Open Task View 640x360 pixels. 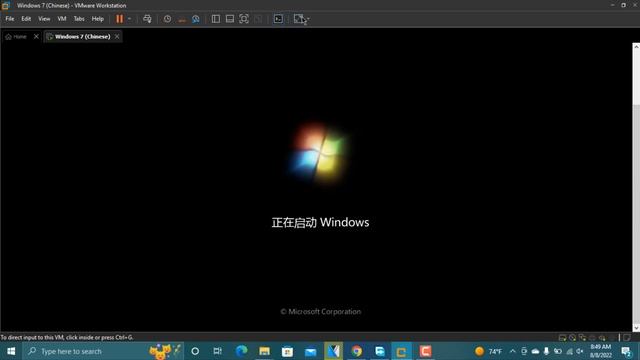click(x=218, y=351)
